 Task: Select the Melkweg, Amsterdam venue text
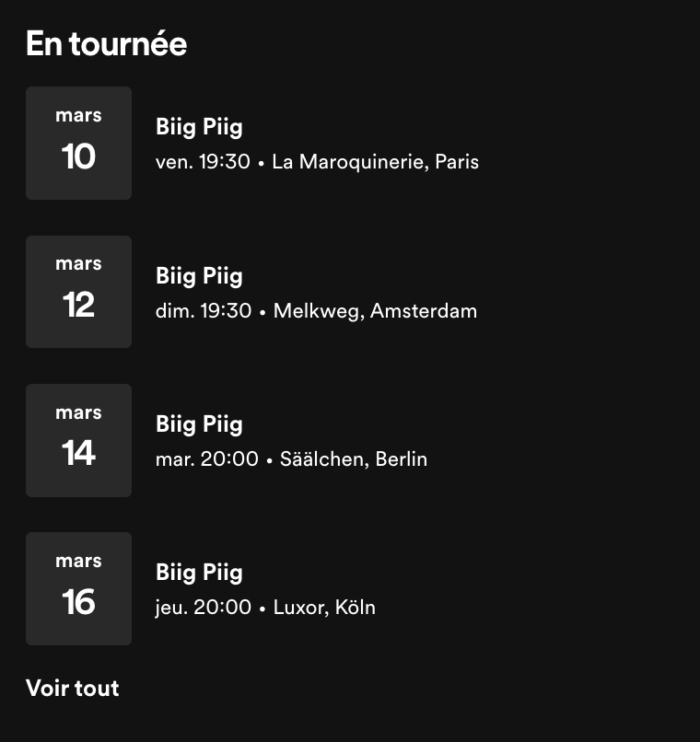(375, 311)
